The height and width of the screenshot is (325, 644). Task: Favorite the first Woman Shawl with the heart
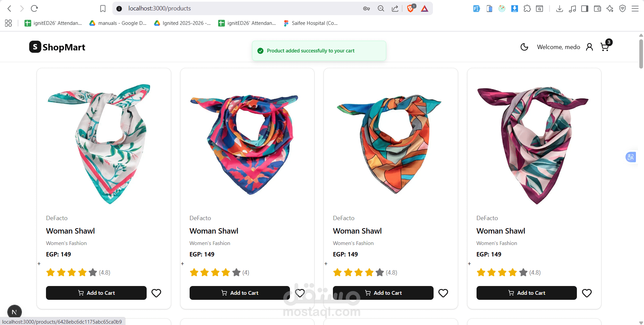click(156, 293)
